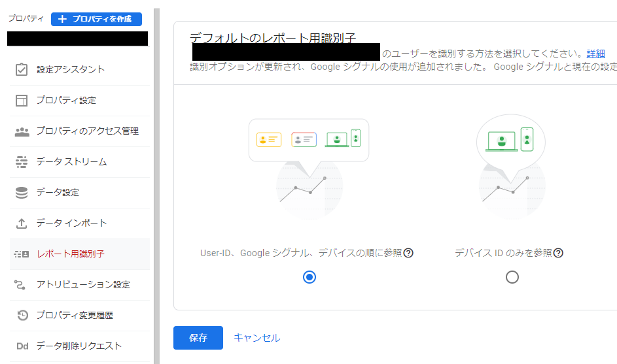Image resolution: width=617 pixels, height=364 pixels.
Task: Open the 詳細 link
Action: click(x=595, y=53)
